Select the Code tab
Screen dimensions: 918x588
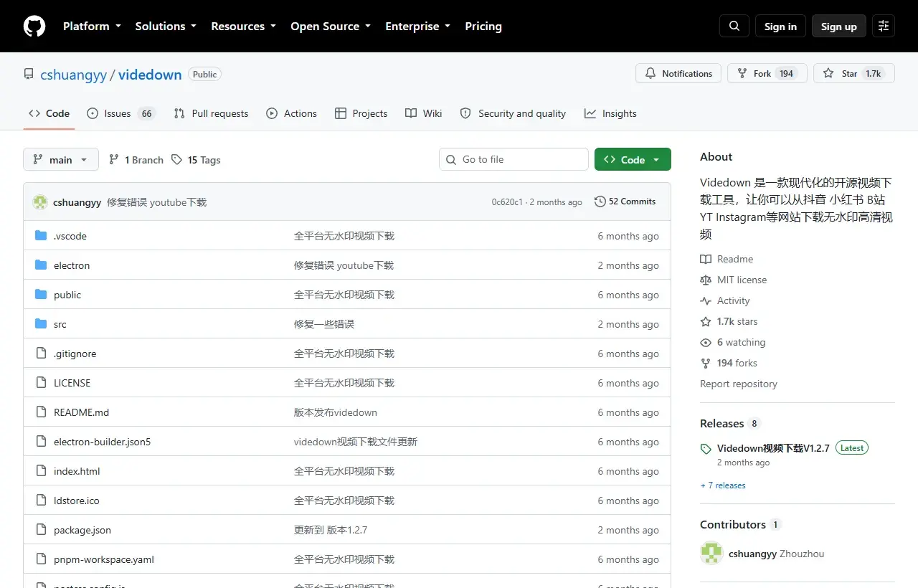pos(49,113)
